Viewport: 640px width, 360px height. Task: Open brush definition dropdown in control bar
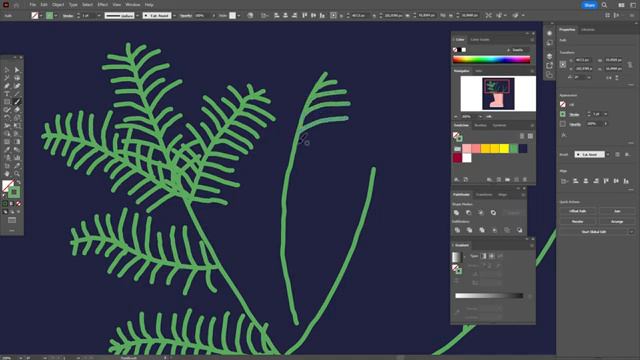click(174, 16)
